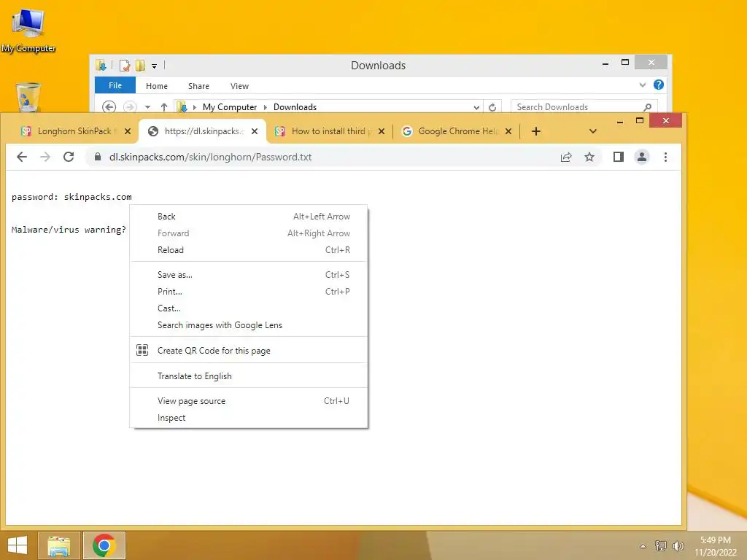Close the How to install third tab
Viewport: 747px width, 560px height.
click(x=382, y=131)
